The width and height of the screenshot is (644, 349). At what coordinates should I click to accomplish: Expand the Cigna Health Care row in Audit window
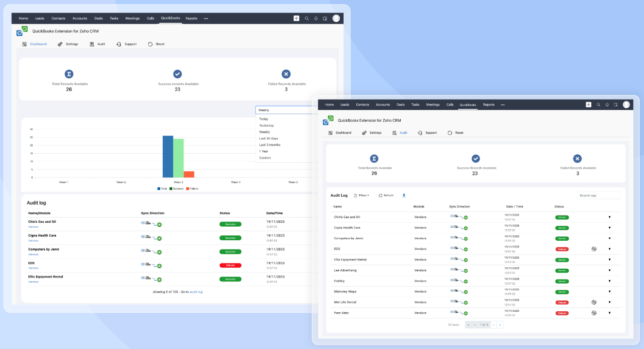pos(609,228)
